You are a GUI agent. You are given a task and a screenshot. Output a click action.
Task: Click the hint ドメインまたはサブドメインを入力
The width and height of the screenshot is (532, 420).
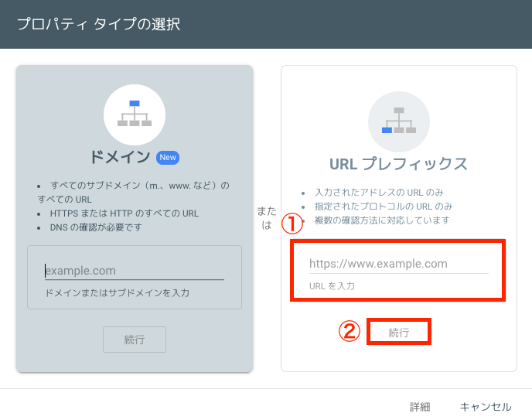click(x=118, y=293)
